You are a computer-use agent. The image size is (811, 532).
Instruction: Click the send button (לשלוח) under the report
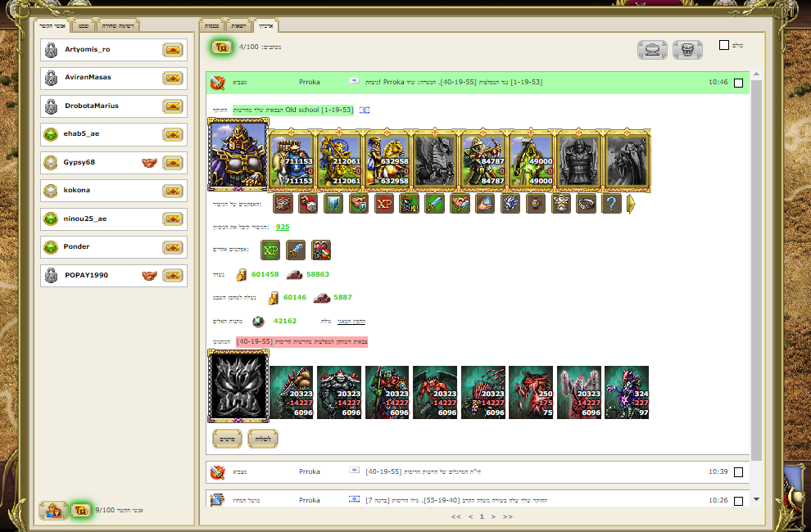[x=263, y=439]
